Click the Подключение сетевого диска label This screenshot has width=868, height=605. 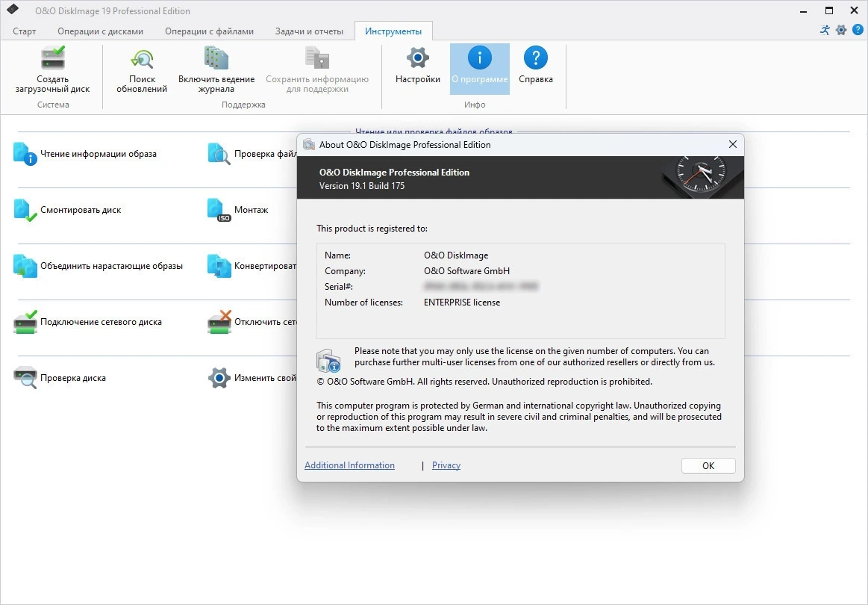(x=102, y=322)
